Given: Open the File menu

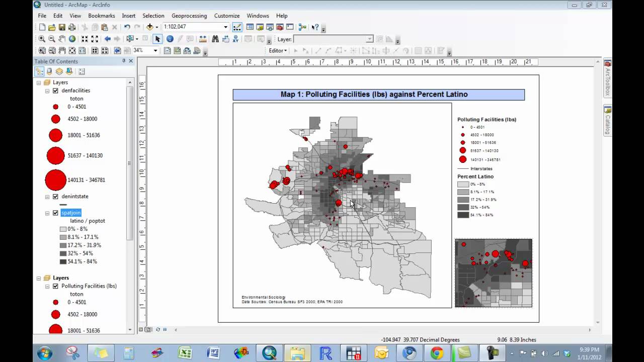Looking at the screenshot, I should click(x=42, y=16).
